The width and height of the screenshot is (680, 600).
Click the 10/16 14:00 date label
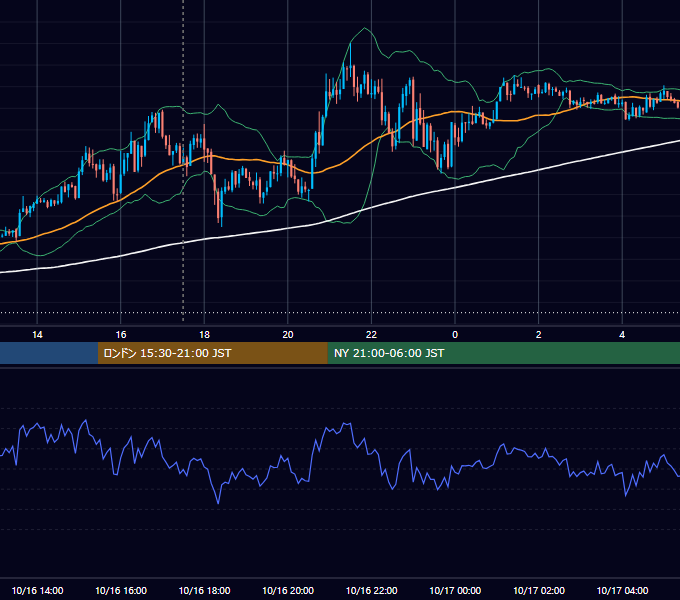(x=37, y=590)
